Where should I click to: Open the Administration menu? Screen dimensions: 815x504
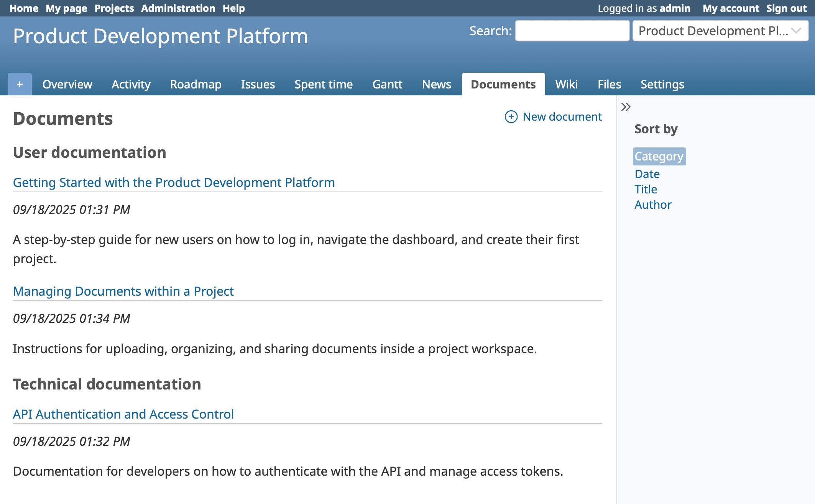click(179, 8)
